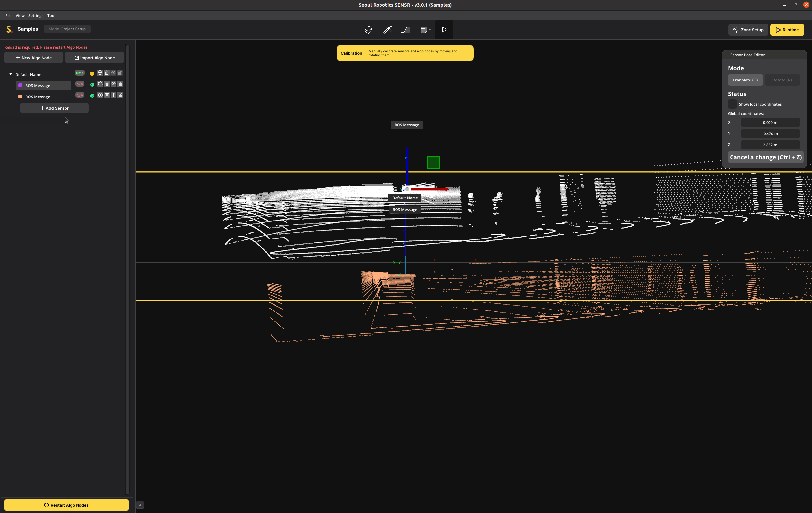The width and height of the screenshot is (812, 513).
Task: Select the magic wand calibration tool
Action: [x=387, y=30]
